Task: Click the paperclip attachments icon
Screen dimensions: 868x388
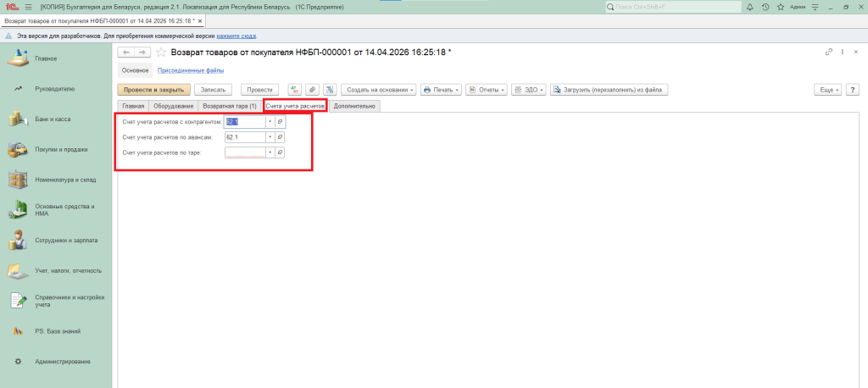Action: pos(312,89)
